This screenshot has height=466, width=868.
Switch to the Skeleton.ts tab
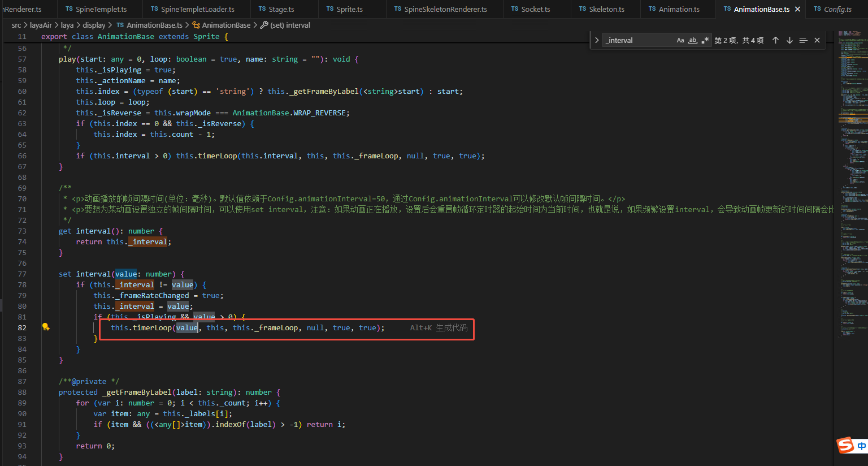click(x=606, y=9)
